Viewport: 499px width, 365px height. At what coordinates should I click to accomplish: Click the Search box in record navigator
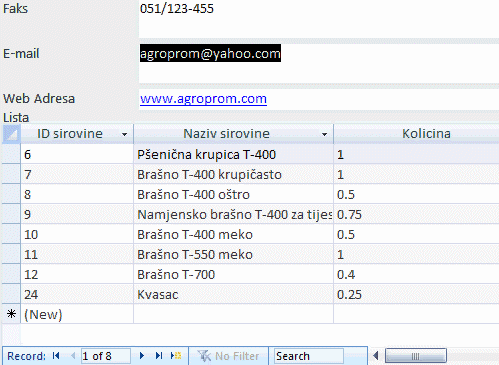[x=309, y=356]
